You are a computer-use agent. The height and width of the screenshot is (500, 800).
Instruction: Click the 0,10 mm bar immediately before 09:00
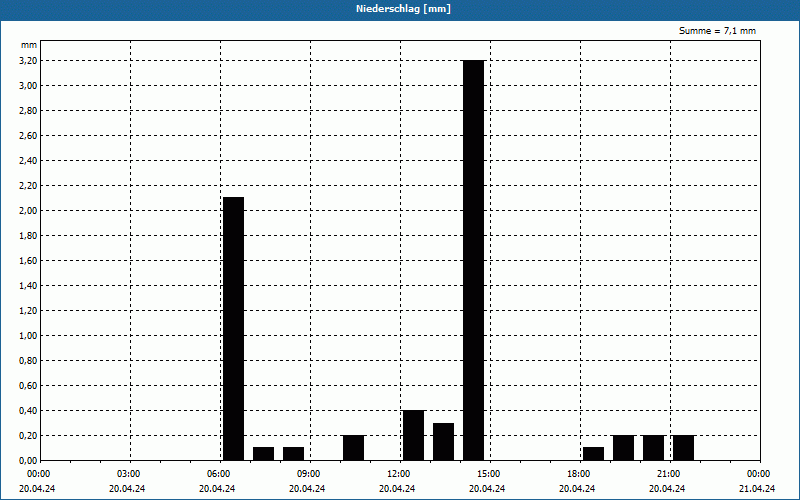click(x=293, y=454)
